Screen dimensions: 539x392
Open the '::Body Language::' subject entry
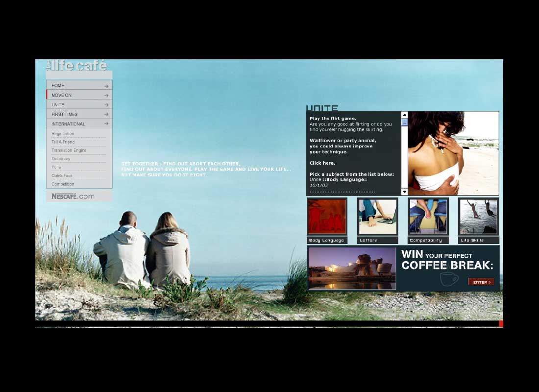pos(345,179)
